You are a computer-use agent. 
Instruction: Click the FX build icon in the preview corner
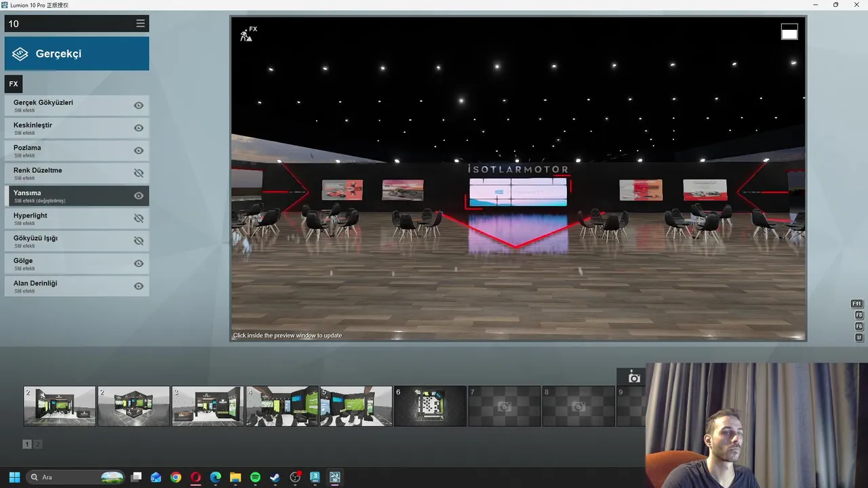(x=248, y=34)
